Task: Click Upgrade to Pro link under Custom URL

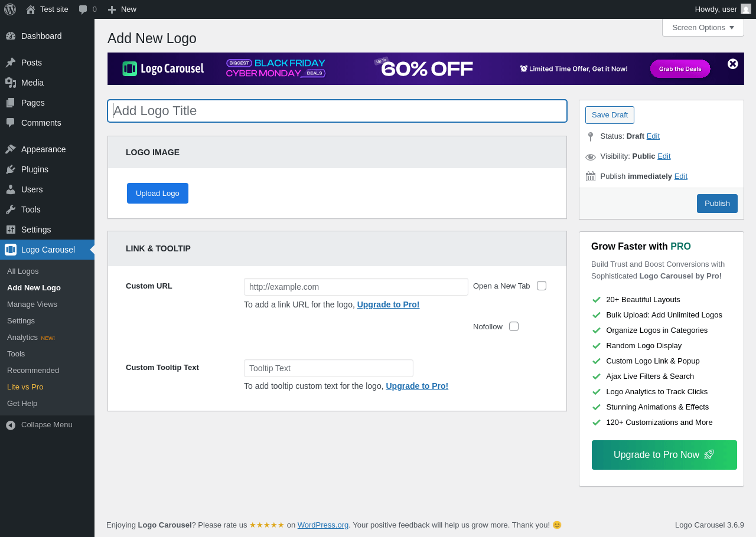Action: (389, 305)
